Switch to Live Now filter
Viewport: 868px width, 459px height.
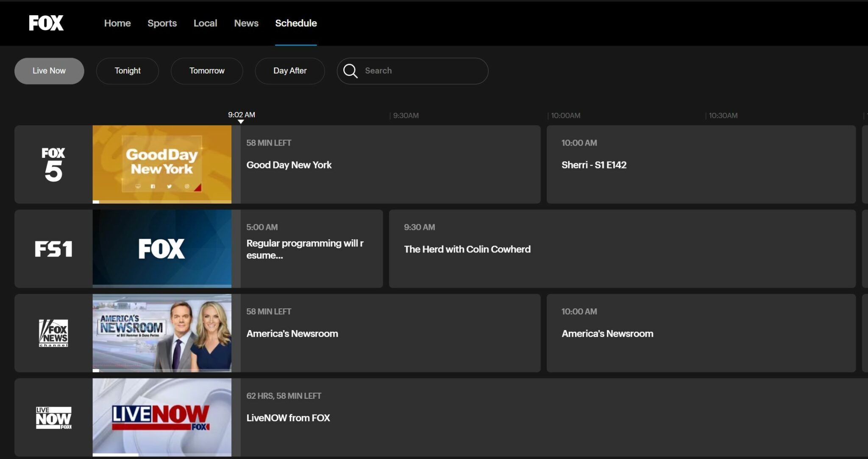(x=49, y=71)
